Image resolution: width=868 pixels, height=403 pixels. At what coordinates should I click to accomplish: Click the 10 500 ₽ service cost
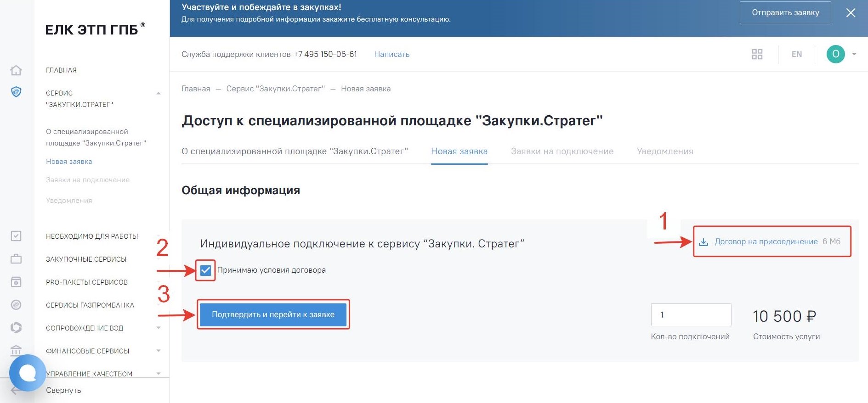[784, 316]
